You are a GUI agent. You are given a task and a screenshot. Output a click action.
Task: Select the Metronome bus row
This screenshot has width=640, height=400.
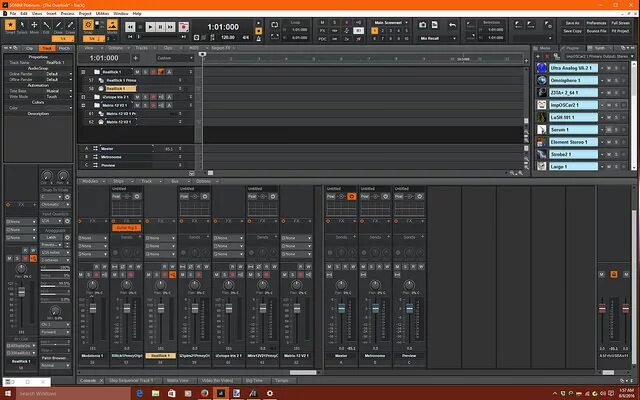coord(136,157)
